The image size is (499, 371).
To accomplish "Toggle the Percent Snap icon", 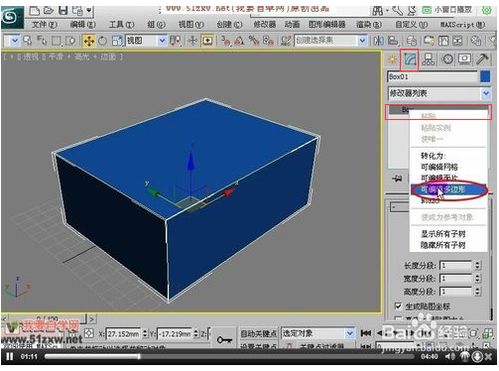I will (254, 41).
